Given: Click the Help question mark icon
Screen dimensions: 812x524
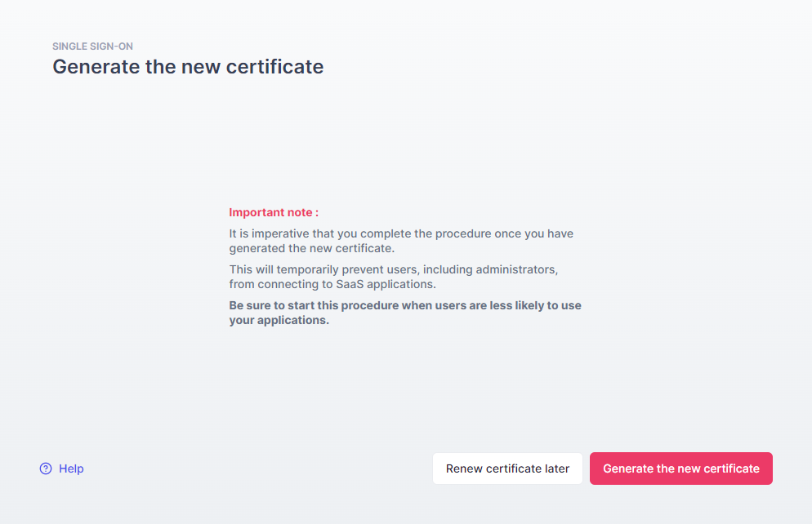Looking at the screenshot, I should coord(46,468).
